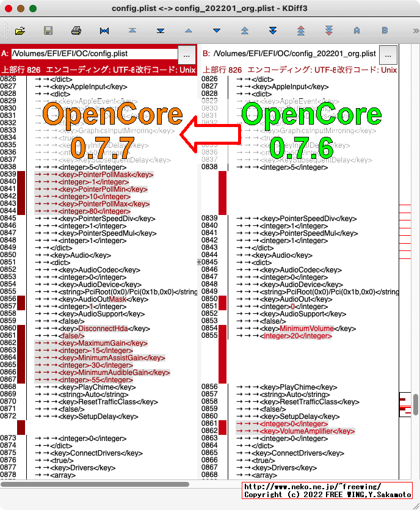
Task: Go to next conflict icon
Action: click(x=273, y=31)
